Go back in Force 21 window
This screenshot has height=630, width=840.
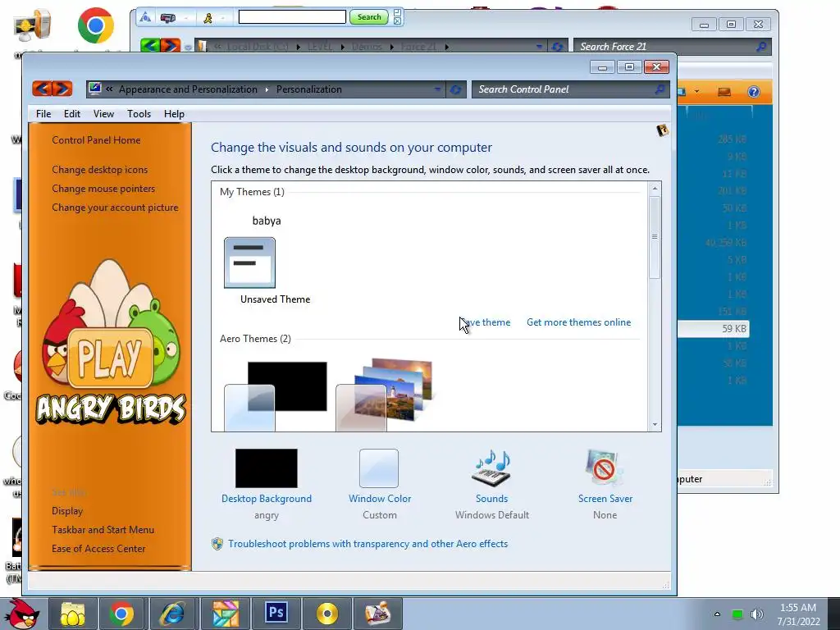coord(150,46)
